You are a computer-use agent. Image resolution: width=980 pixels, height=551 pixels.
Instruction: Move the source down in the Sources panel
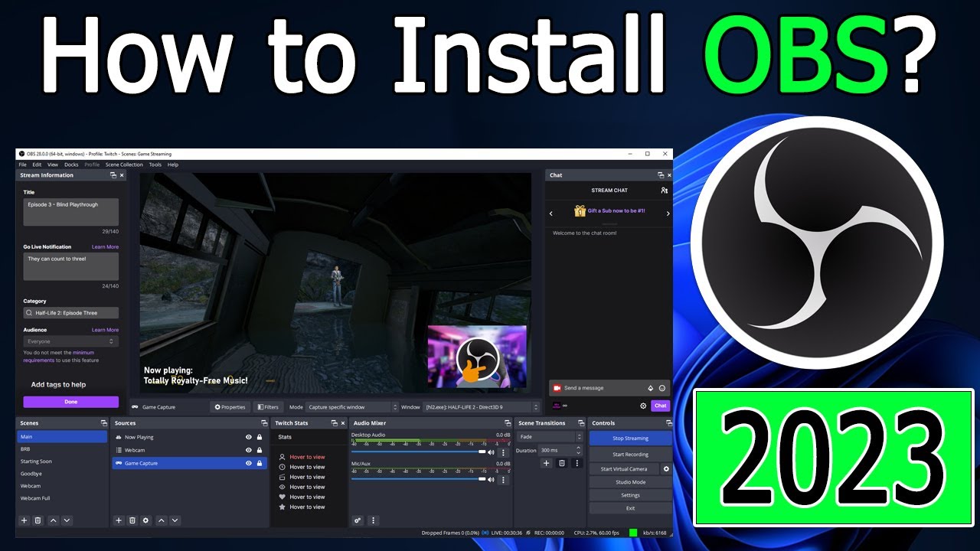(x=175, y=520)
